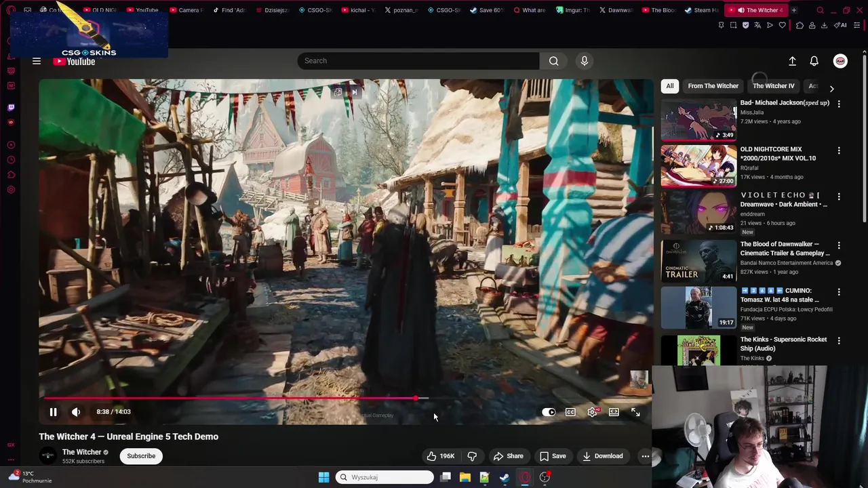Viewport: 868px width, 488px height.
Task: Toggle video autoplay switch
Action: click(549, 412)
